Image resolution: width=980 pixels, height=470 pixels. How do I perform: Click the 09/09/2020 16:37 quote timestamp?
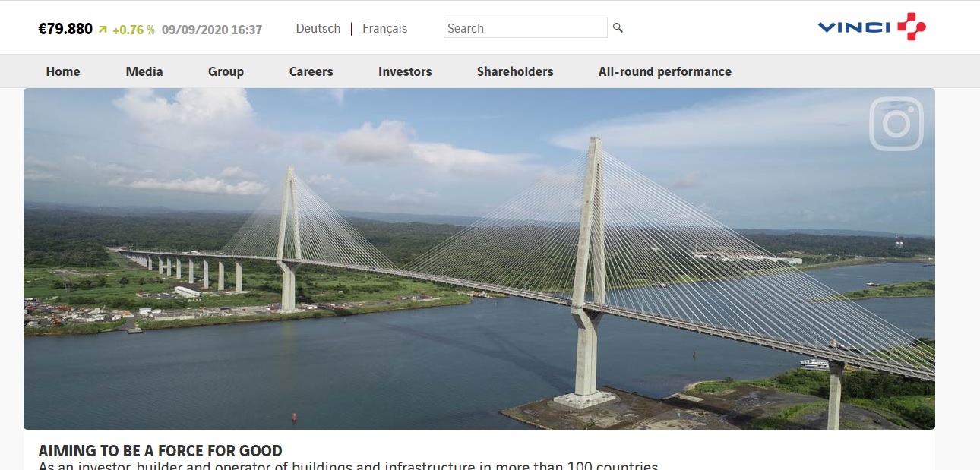coord(212,30)
